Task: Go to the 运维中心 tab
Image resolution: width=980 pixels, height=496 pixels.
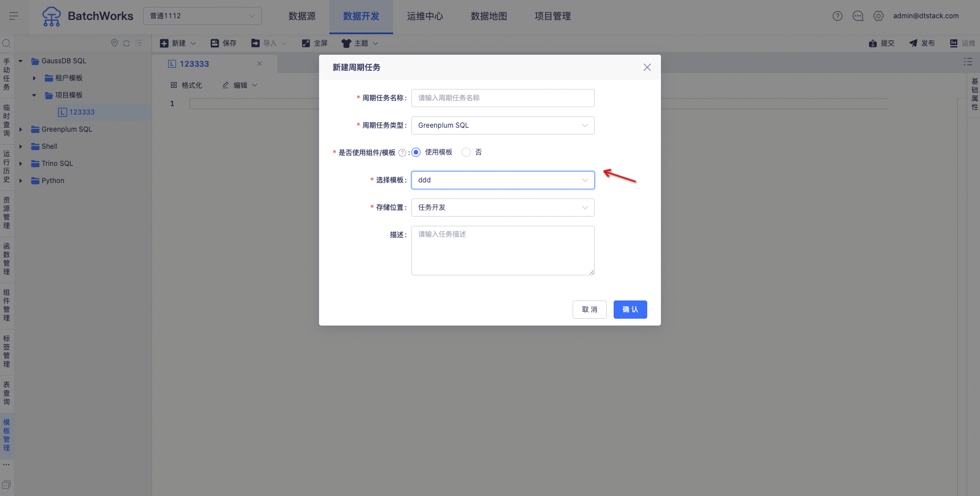Action: tap(425, 16)
